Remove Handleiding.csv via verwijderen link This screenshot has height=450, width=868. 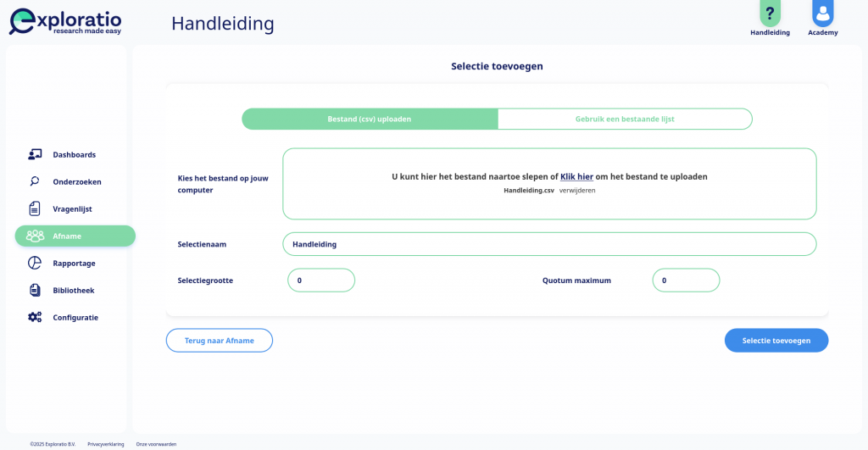point(577,191)
